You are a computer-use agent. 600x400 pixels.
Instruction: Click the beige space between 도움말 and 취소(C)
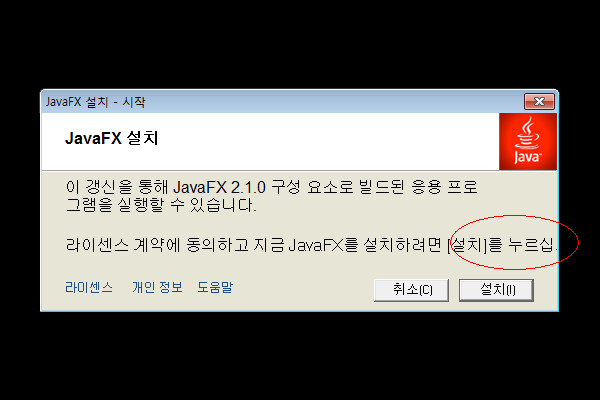coord(303,289)
